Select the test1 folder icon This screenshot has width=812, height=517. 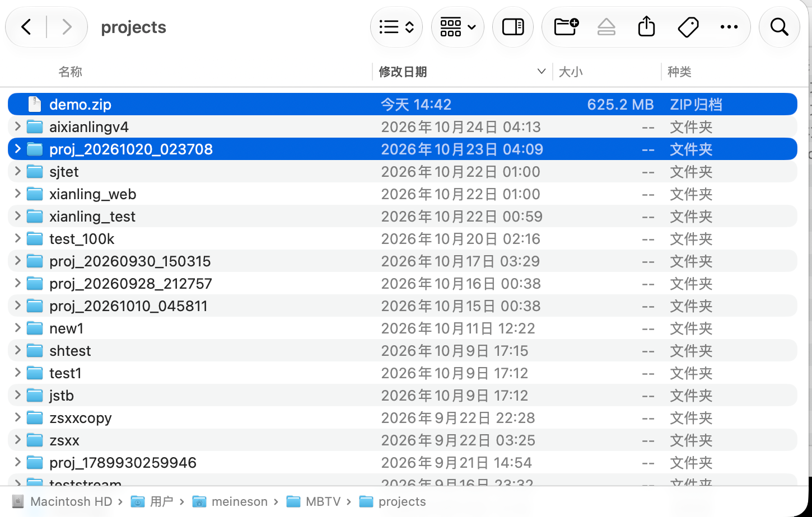point(35,373)
